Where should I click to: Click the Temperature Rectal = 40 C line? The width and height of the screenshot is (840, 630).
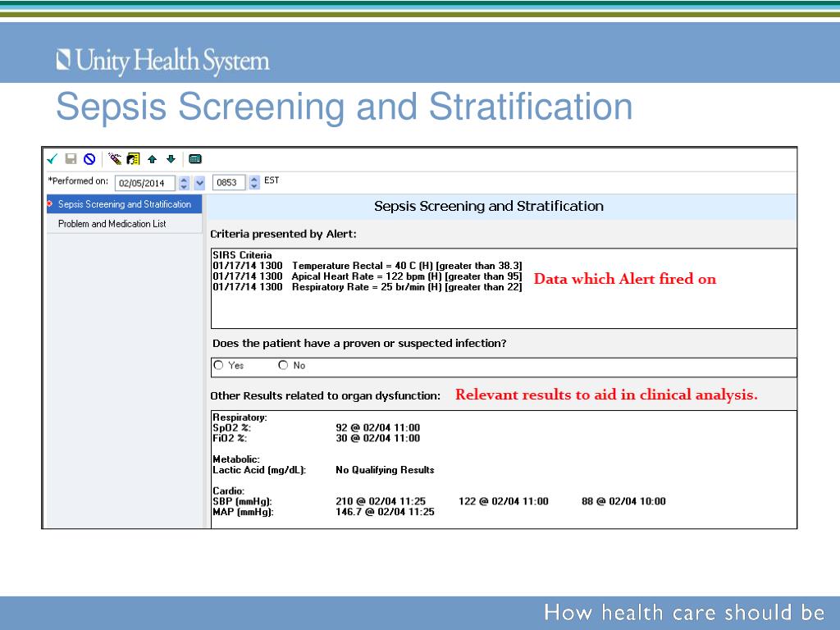tap(367, 266)
